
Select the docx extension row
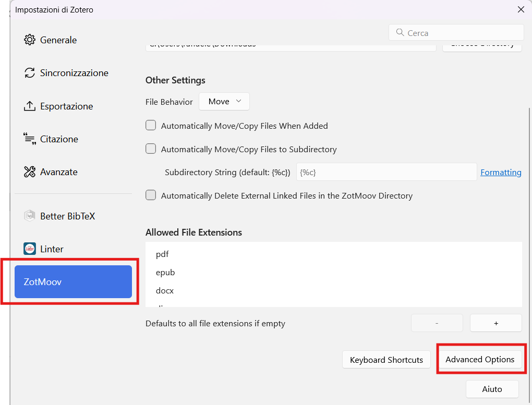click(333, 291)
